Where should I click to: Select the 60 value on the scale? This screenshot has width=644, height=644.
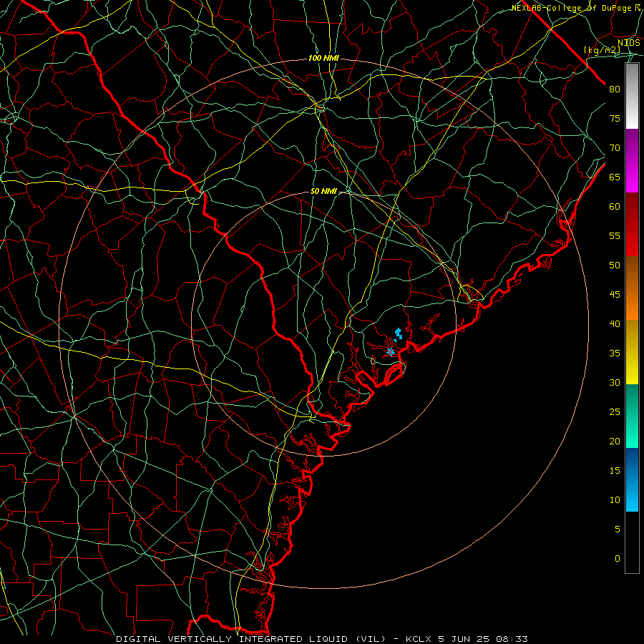615,207
